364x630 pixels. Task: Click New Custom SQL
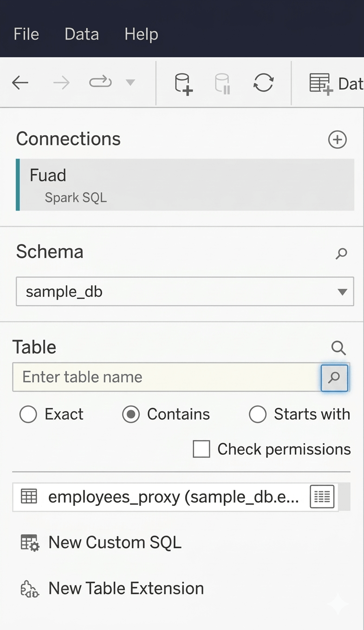pyautogui.click(x=114, y=542)
